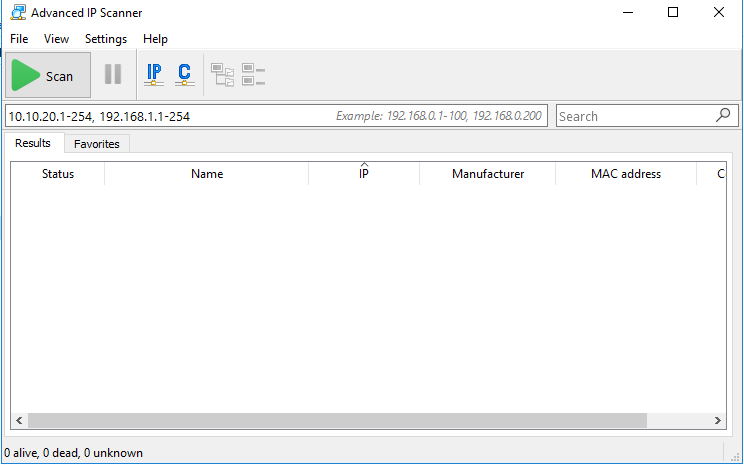Image resolution: width=744 pixels, height=465 pixels.
Task: Switch to the Results tab
Action: click(x=33, y=143)
